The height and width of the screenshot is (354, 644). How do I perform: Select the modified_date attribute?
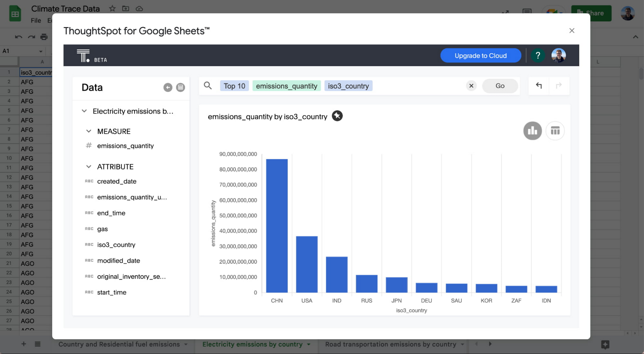118,261
